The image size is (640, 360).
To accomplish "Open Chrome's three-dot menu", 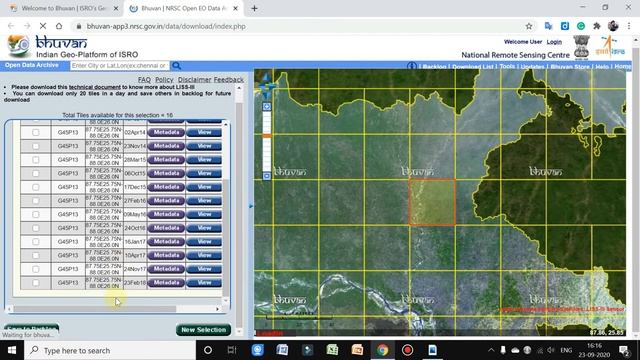I will (x=629, y=26).
